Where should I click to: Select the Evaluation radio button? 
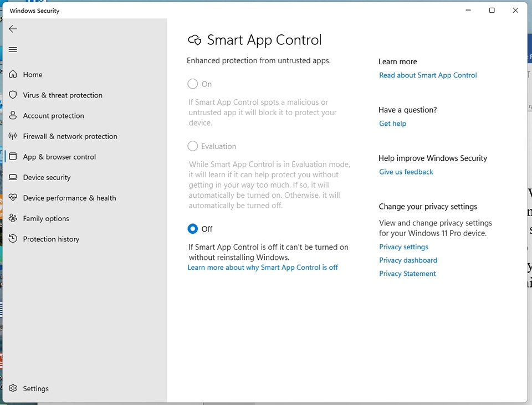193,146
